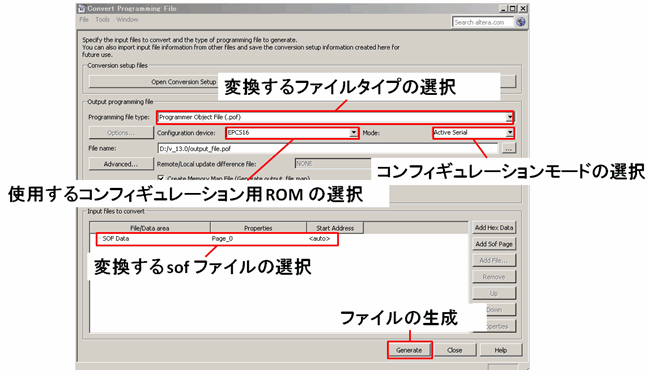Maximize the Convert Programming File window
Image resolution: width=649 pixels, height=375 pixels.
512,8
